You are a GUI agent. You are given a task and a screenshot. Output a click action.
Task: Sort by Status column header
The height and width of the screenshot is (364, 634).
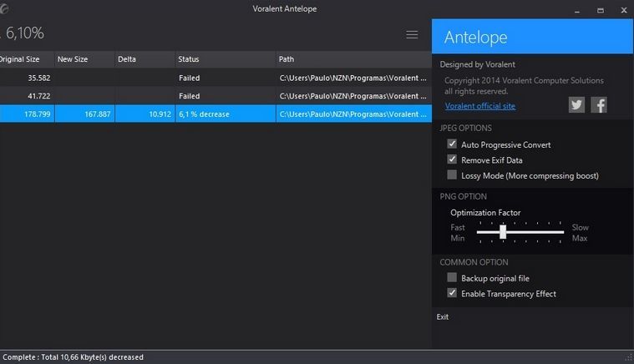(x=226, y=59)
